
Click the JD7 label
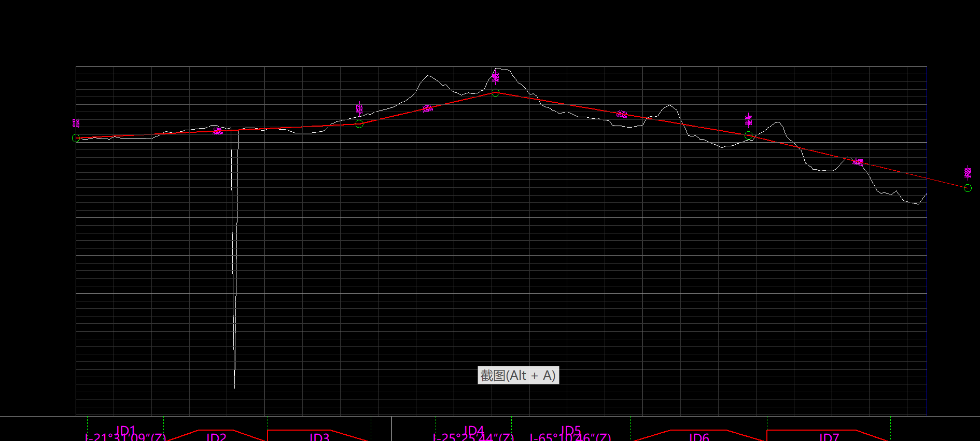pyautogui.click(x=829, y=437)
